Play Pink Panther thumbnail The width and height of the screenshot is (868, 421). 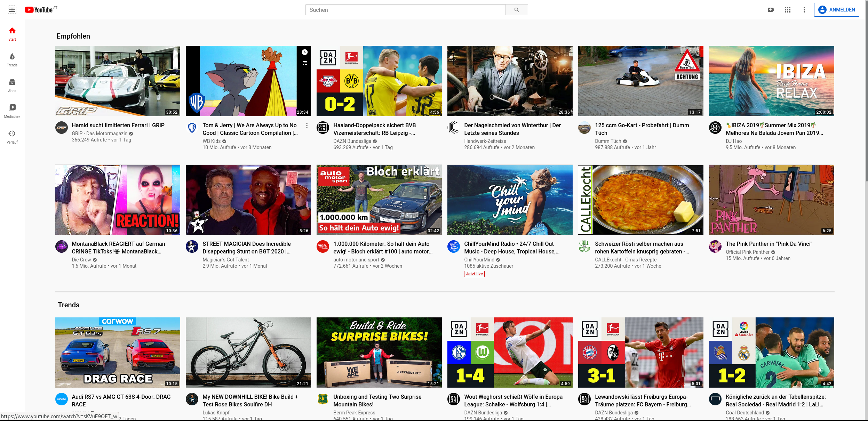pyautogui.click(x=772, y=200)
